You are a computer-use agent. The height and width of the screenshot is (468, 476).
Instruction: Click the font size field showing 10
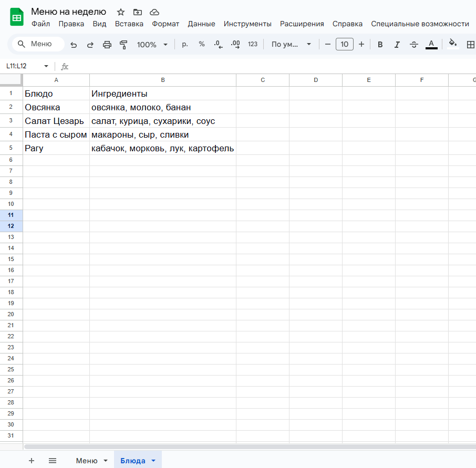(x=344, y=44)
